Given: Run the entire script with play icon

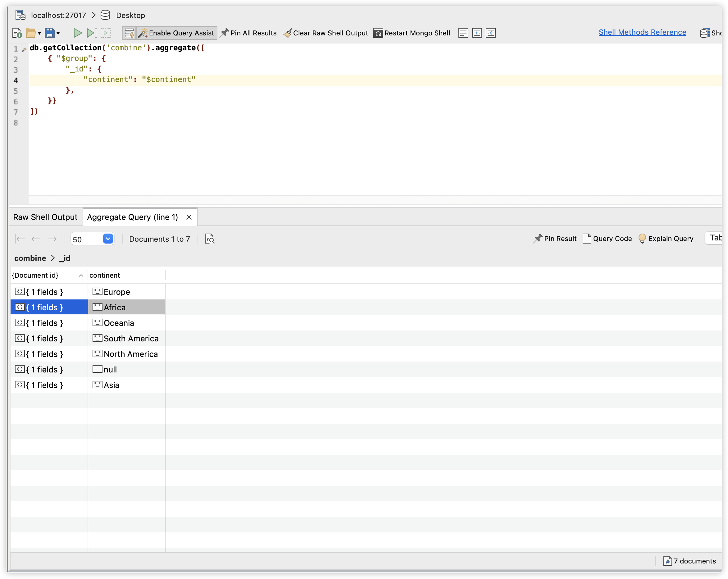Looking at the screenshot, I should point(78,33).
